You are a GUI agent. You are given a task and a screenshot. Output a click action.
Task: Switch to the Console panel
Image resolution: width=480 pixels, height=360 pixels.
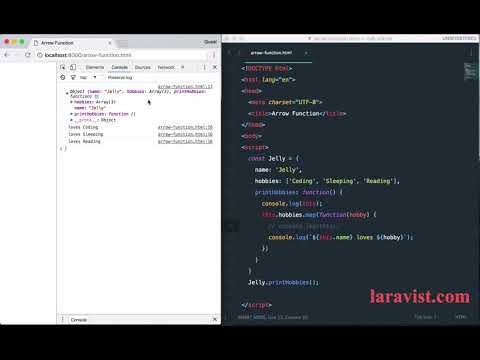click(x=119, y=67)
